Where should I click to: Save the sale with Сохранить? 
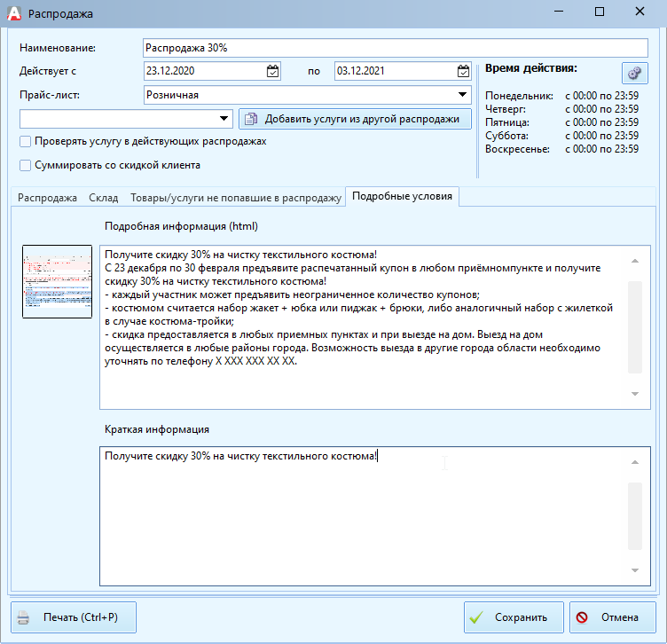pos(514,617)
